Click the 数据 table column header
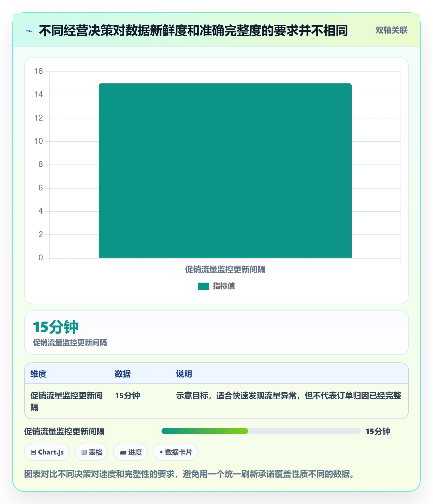433x504 pixels. click(x=123, y=374)
